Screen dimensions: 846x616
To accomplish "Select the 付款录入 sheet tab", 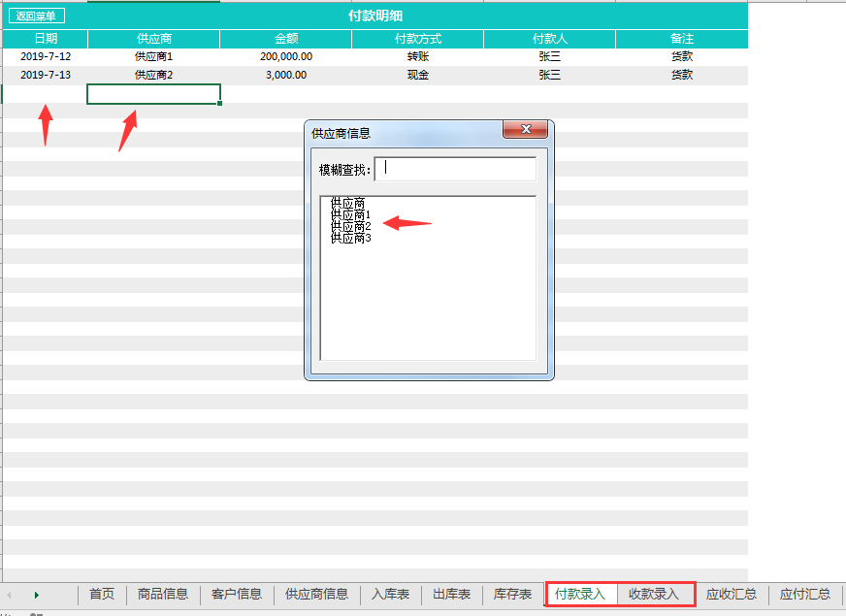I will [580, 594].
